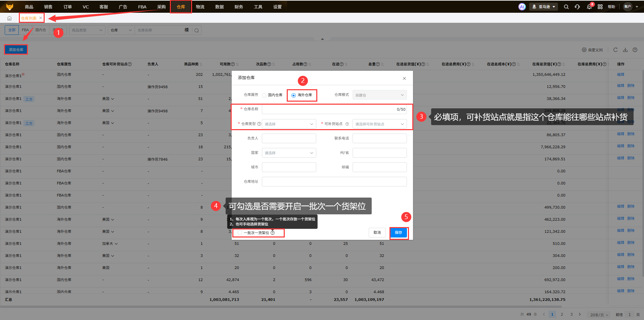Click the home icon tab
Image resolution: width=644 pixels, height=320 pixels.
tap(9, 18)
